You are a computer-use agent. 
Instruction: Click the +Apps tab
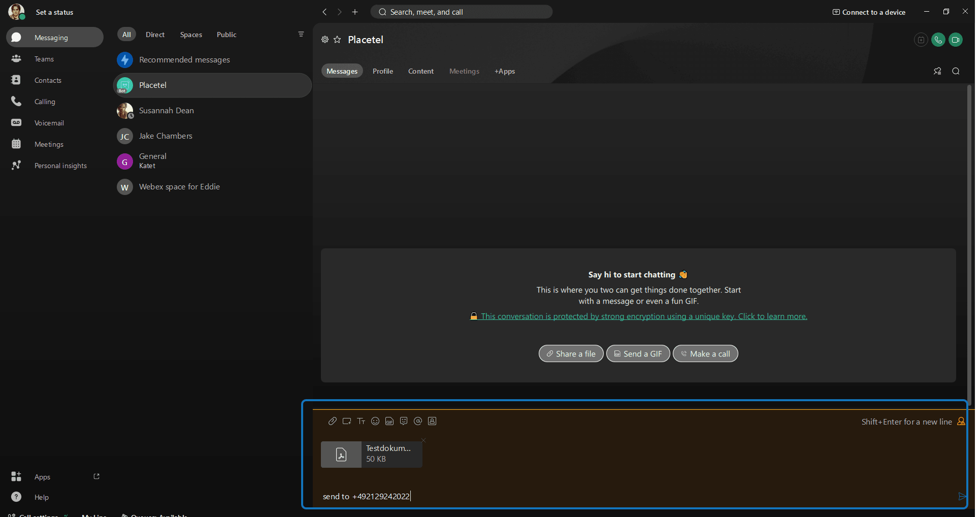505,71
